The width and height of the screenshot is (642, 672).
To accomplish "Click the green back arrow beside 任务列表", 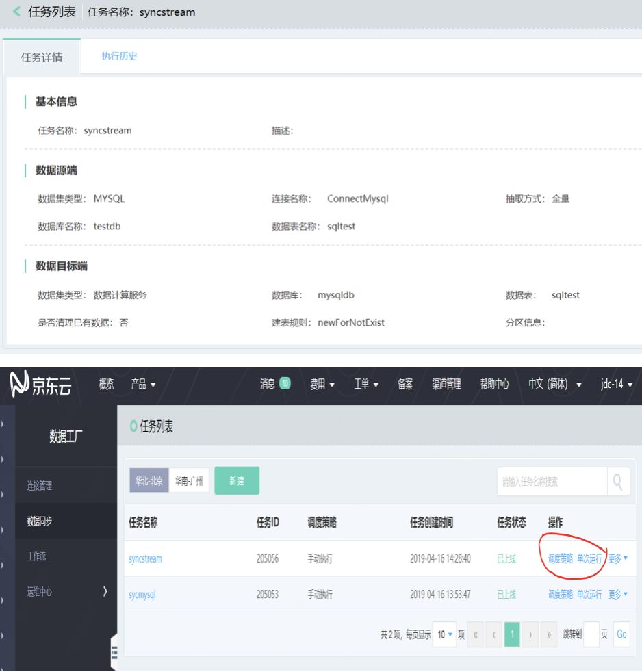I will [x=16, y=12].
